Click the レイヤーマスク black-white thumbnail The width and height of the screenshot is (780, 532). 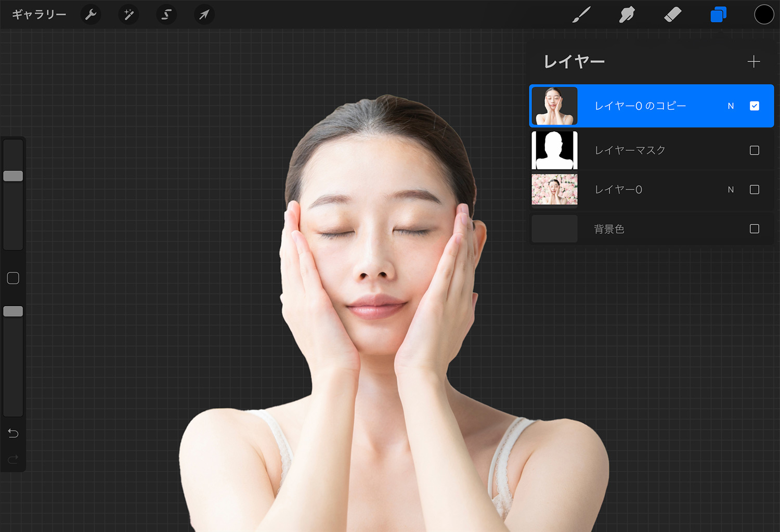click(x=554, y=150)
